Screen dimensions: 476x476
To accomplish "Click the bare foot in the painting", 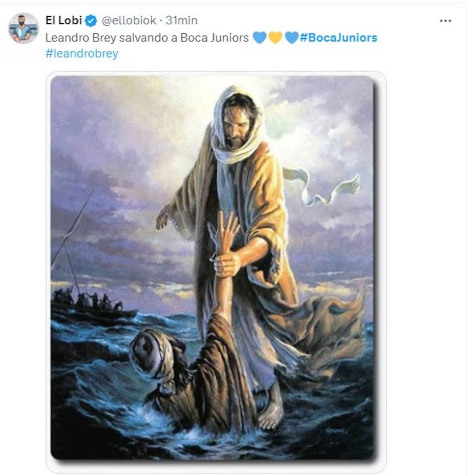I will (x=271, y=415).
